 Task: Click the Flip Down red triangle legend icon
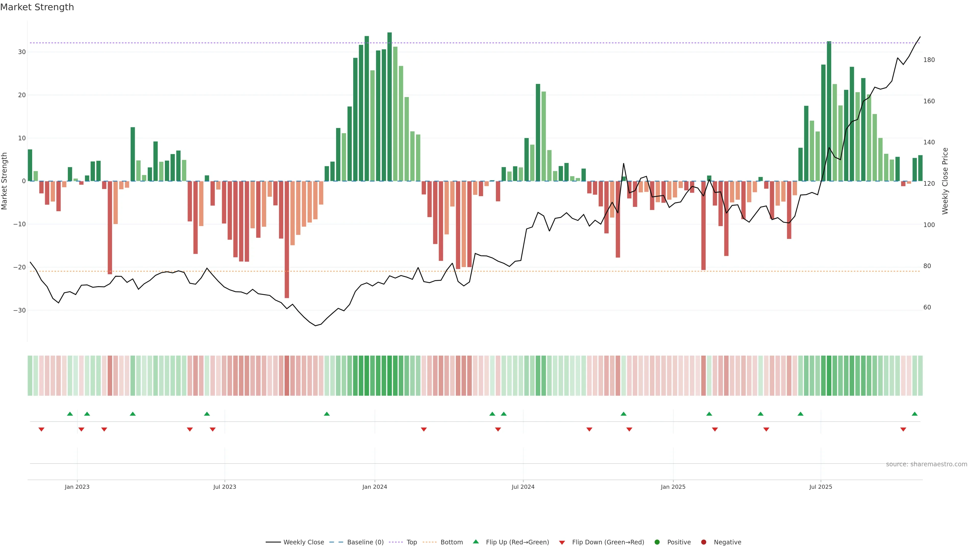tap(562, 543)
